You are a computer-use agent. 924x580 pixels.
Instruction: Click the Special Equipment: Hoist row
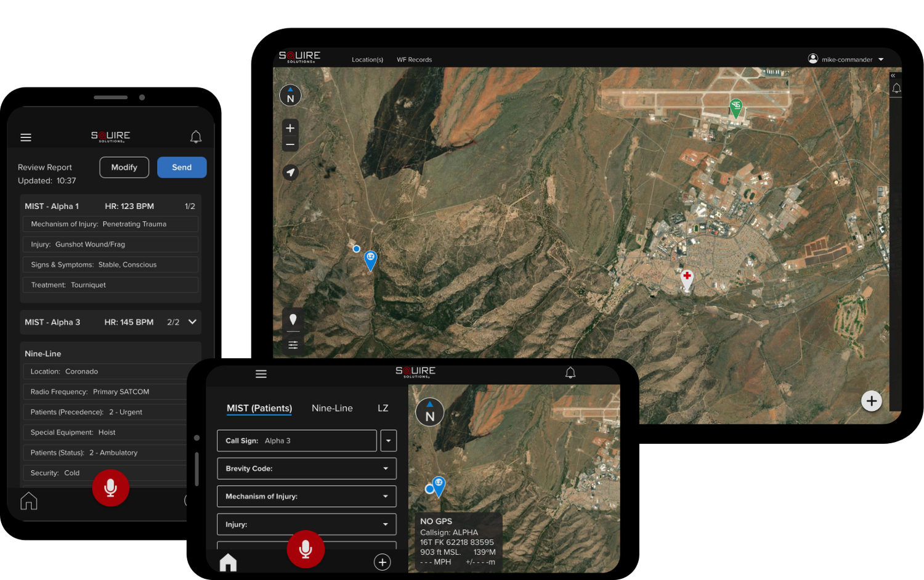coord(105,432)
